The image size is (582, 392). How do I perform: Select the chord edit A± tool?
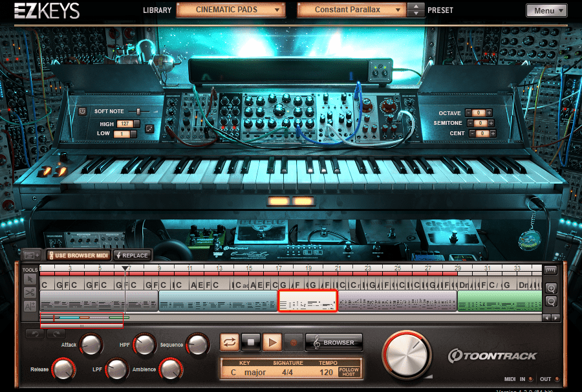coord(30,306)
